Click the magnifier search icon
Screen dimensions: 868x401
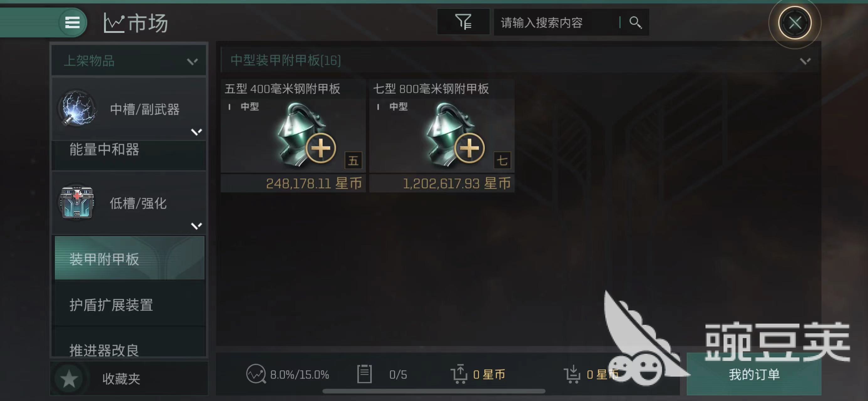click(635, 23)
